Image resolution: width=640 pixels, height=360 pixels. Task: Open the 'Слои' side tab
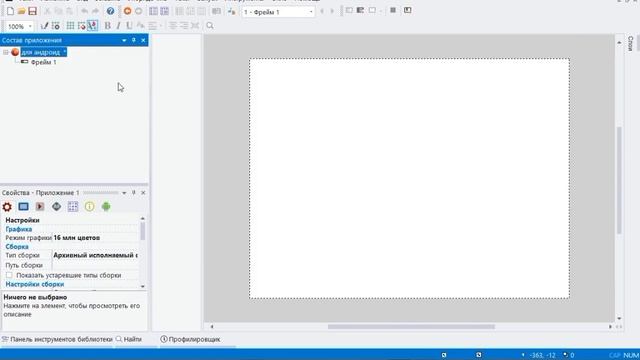pyautogui.click(x=630, y=43)
